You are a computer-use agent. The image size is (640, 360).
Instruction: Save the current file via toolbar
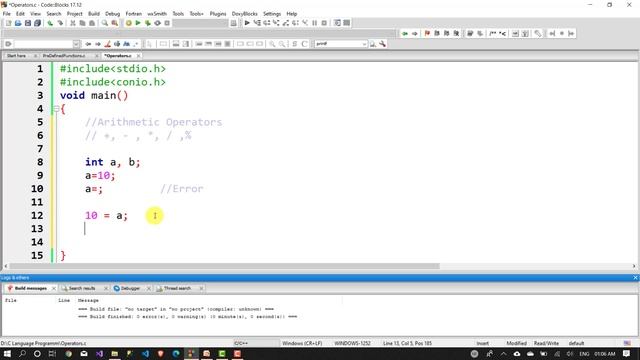pyautogui.click(x=28, y=23)
